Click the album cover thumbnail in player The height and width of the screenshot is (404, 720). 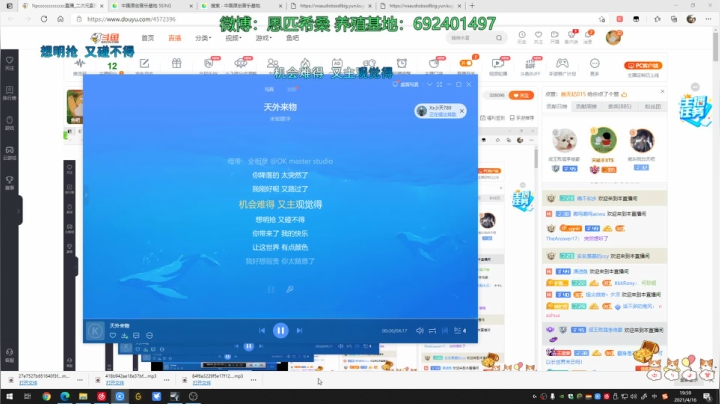point(96,331)
